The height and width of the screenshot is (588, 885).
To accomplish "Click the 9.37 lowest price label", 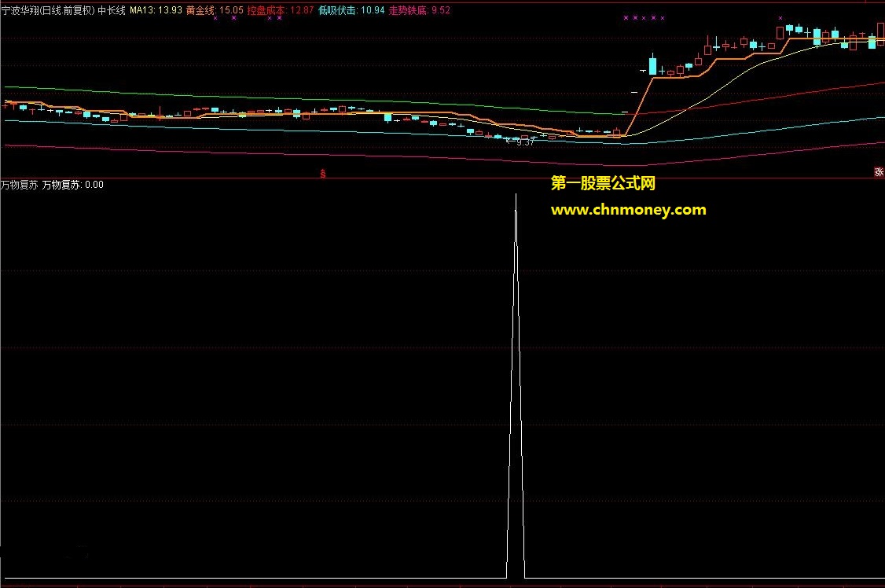I will [x=525, y=142].
